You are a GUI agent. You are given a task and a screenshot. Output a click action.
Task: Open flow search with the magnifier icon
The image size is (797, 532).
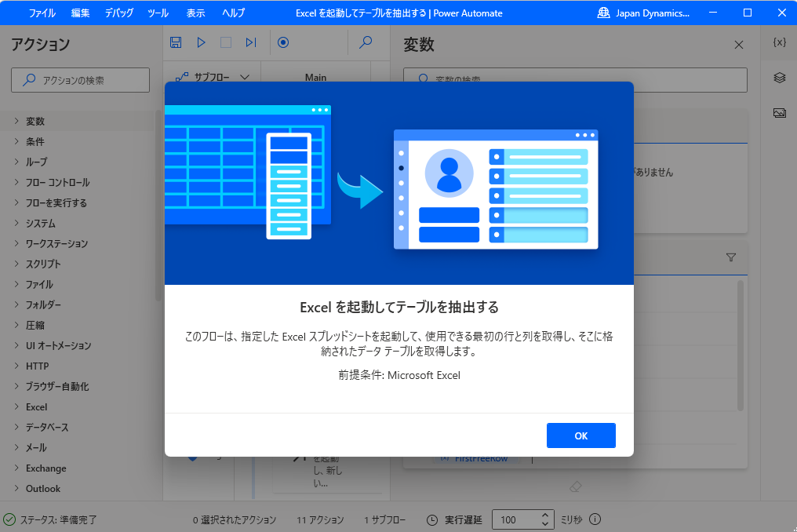pos(366,42)
